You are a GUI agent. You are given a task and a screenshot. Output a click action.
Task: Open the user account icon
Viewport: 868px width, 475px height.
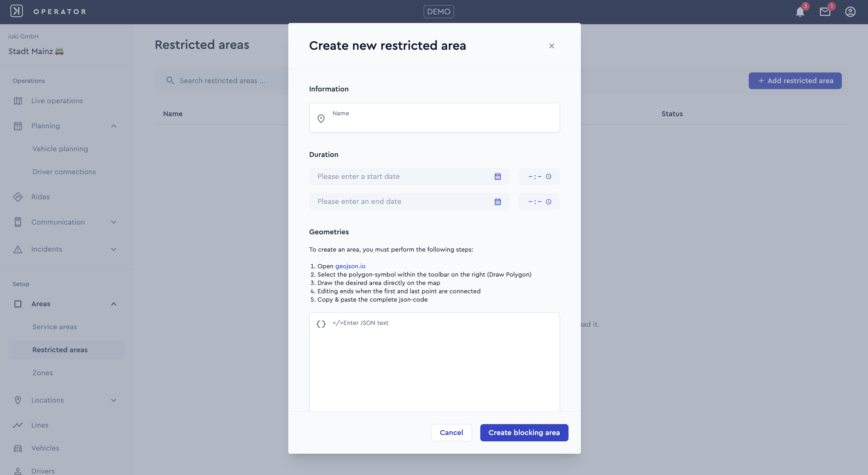[x=850, y=12]
